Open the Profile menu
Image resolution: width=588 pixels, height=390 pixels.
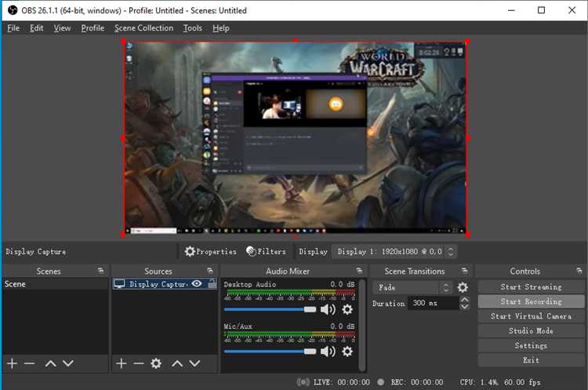point(93,28)
